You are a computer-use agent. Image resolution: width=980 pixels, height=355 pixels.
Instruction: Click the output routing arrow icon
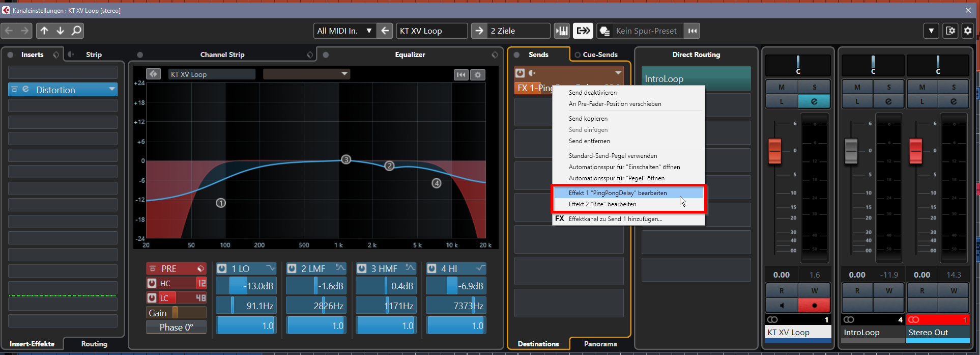583,31
